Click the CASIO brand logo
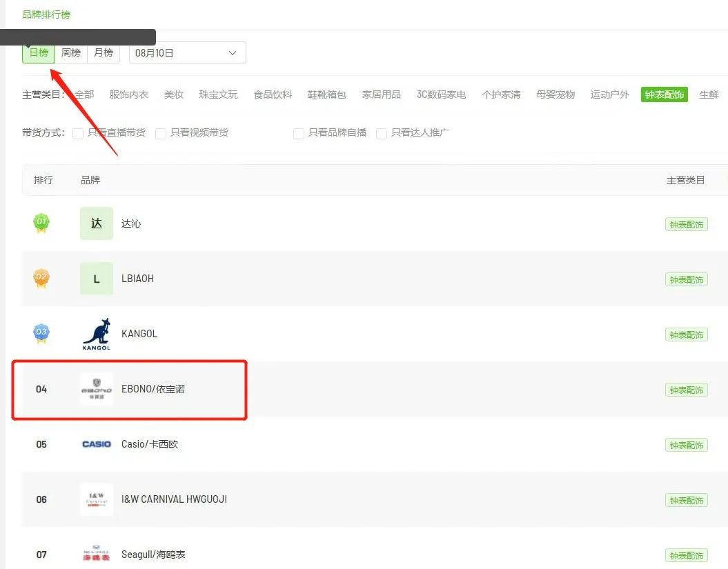 pyautogui.click(x=97, y=444)
